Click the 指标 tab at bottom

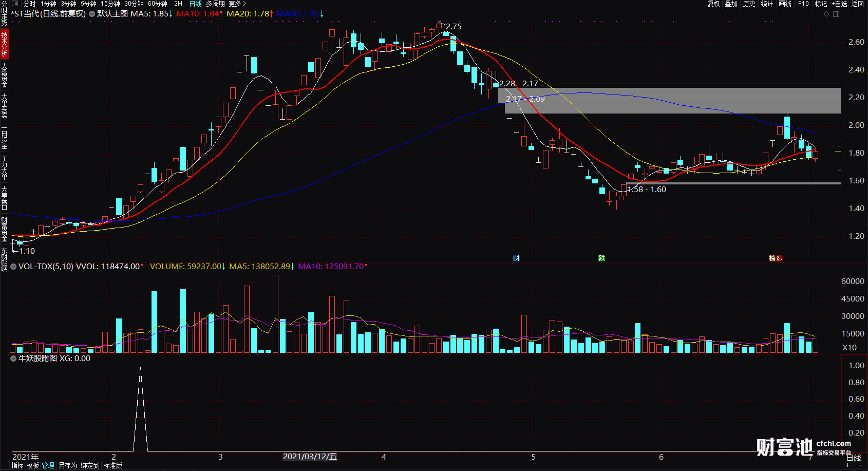click(17, 465)
